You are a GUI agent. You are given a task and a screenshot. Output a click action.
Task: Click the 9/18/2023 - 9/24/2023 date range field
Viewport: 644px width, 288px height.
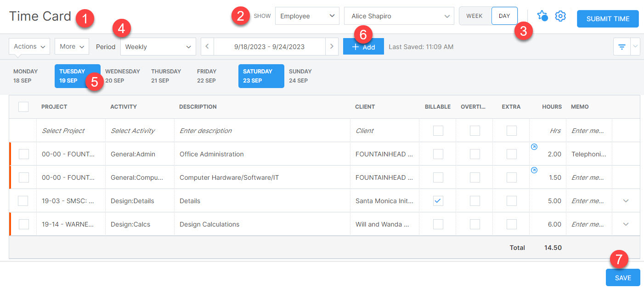point(270,46)
